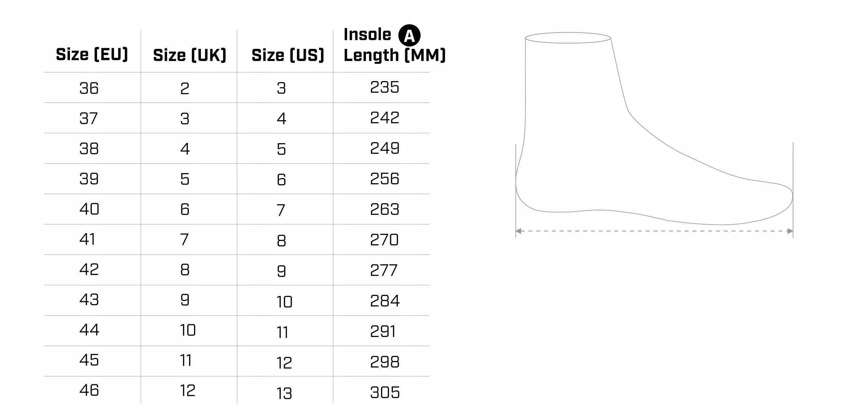Select EU size 40 cell
868x419 pixels.
89,209
